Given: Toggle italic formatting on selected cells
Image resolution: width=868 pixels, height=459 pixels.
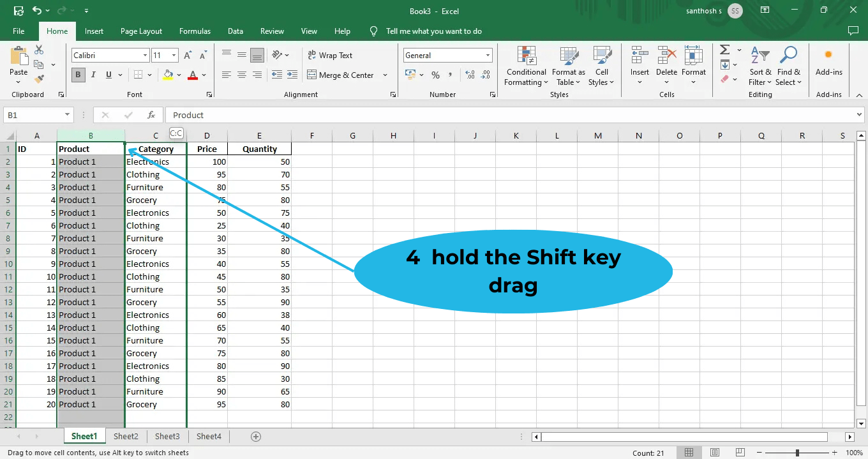Looking at the screenshot, I should 93,75.
